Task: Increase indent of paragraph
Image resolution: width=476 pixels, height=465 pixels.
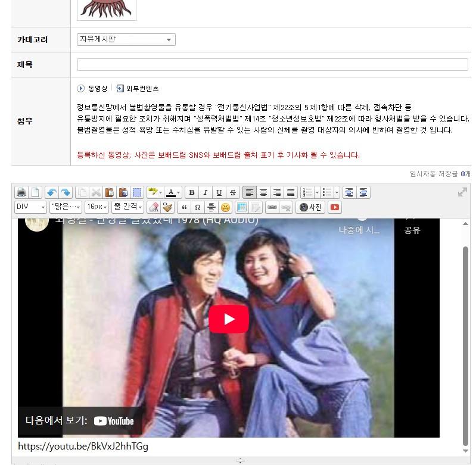Action: coord(363,192)
